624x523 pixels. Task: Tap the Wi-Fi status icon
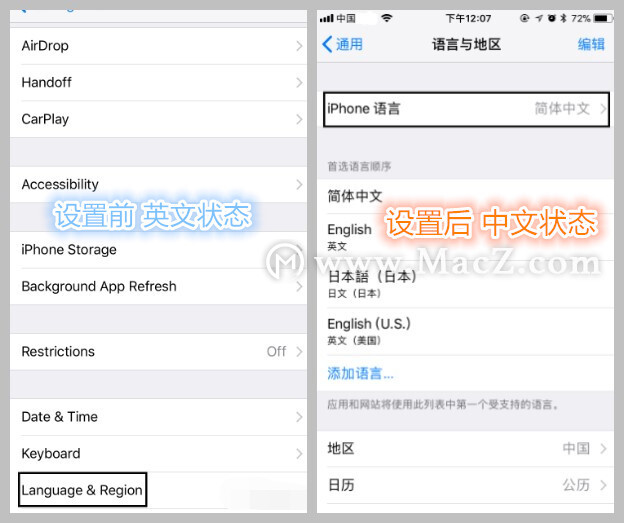386,18
